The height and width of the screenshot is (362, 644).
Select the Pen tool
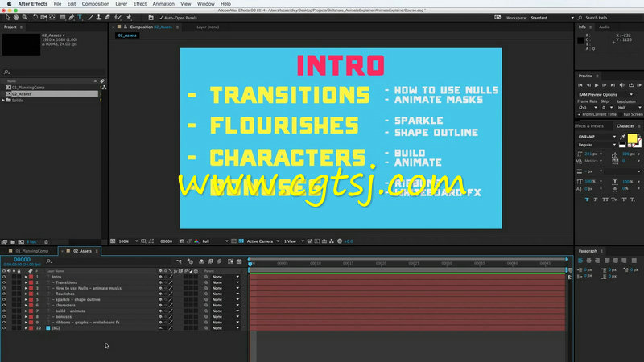(72, 18)
